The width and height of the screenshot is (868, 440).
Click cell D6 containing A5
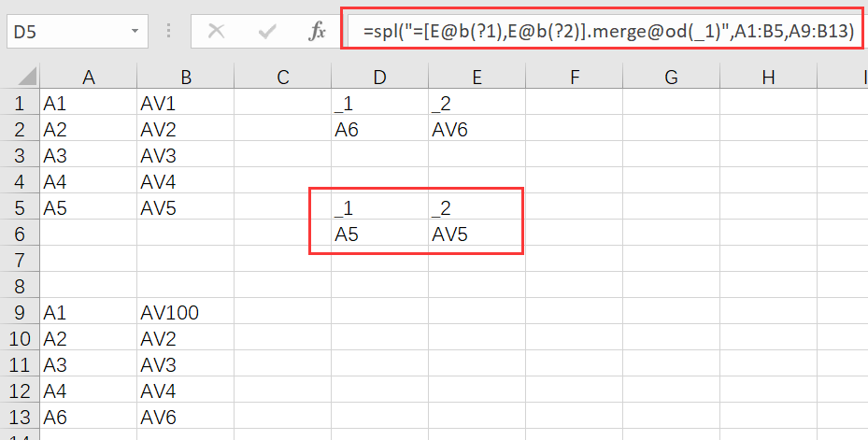(379, 234)
